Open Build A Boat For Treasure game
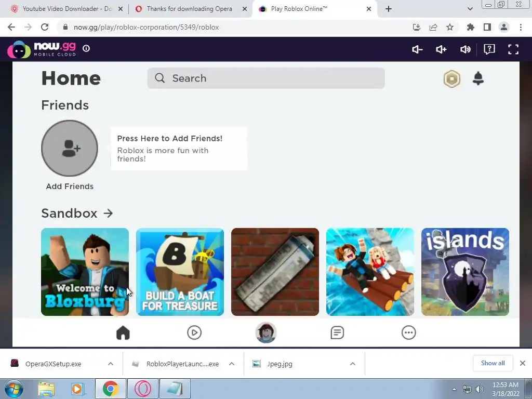The image size is (532, 399). [180, 272]
